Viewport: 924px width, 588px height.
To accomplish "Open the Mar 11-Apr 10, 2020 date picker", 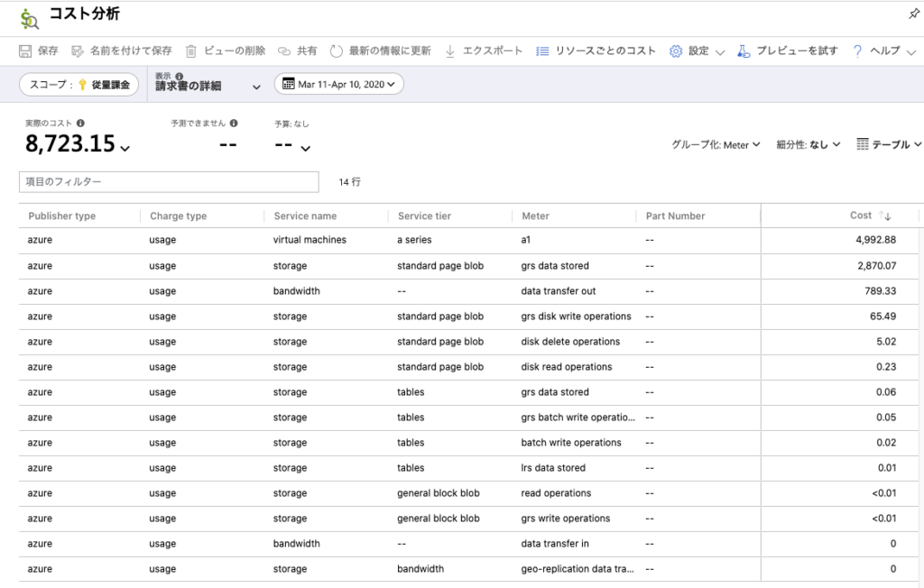I will 339,84.
